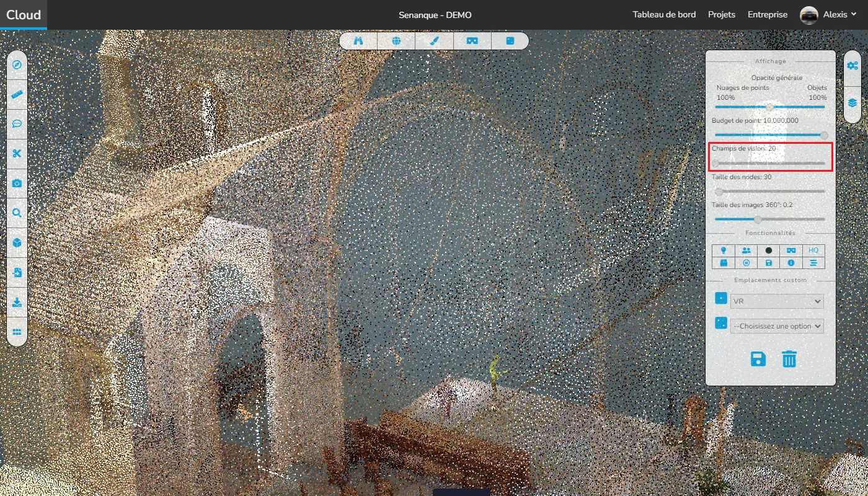Screen dimensions: 868x496
Task: Click the dice icon beside Choisissez dropdown
Action: point(721,322)
